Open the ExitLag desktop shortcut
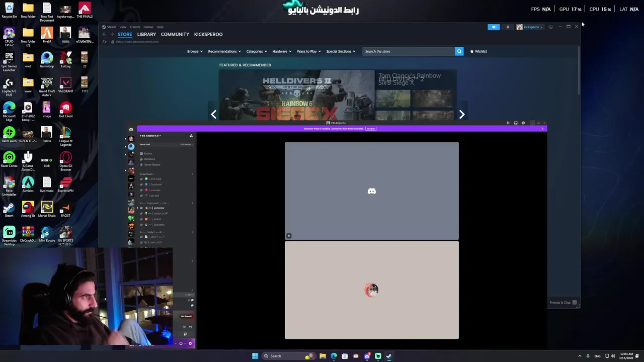Screen dimensions: 644x362 pos(65,60)
